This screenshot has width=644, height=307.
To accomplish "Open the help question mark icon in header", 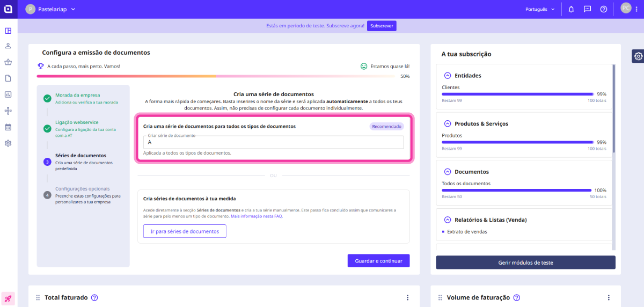I will pos(604,9).
